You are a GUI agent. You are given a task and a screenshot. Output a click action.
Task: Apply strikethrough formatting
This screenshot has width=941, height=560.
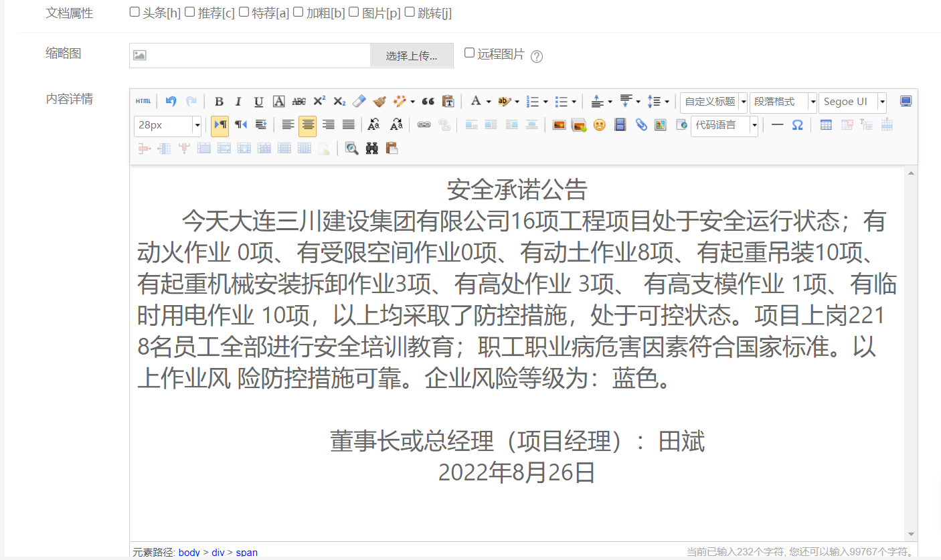(x=299, y=102)
